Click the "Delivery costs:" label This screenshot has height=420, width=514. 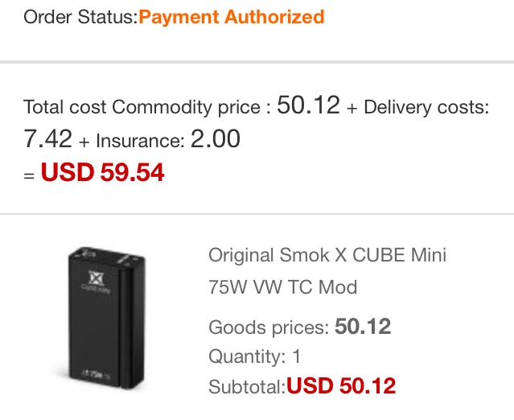point(426,107)
